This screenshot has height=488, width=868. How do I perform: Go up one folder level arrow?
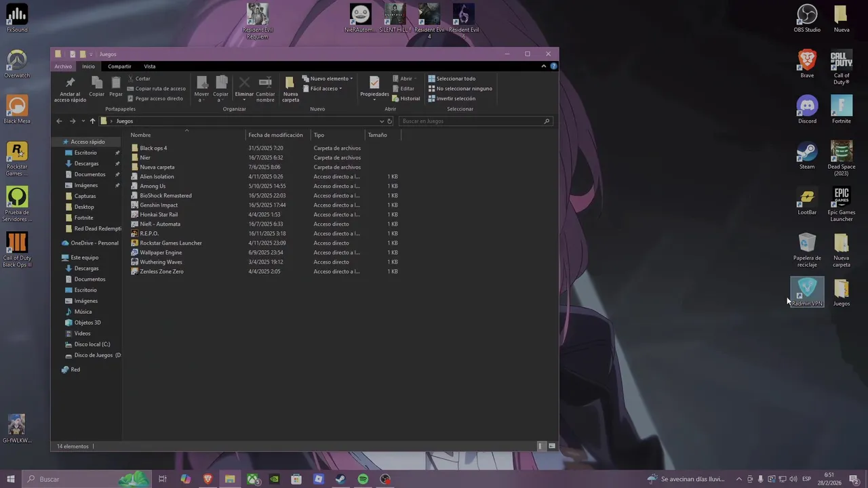(x=93, y=121)
